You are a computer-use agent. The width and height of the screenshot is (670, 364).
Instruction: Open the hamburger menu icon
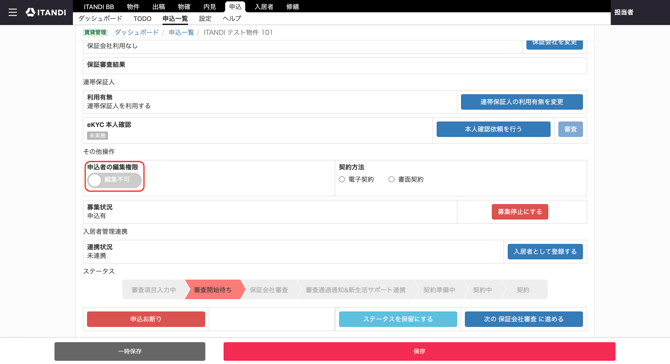[13, 12]
